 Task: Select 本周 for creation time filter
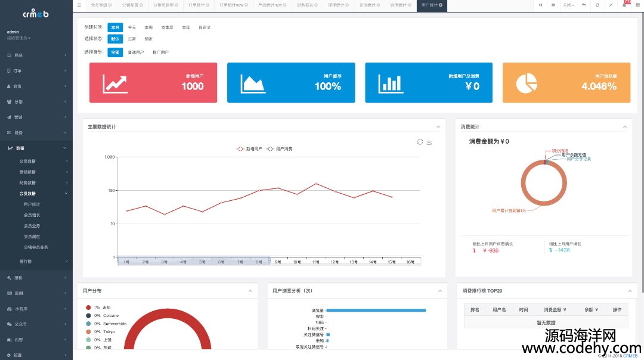tap(148, 27)
